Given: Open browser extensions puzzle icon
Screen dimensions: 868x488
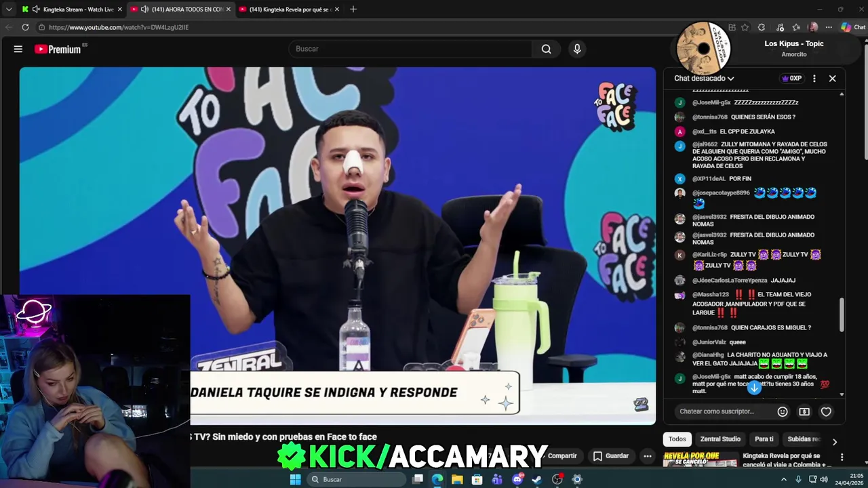Looking at the screenshot, I should click(762, 27).
